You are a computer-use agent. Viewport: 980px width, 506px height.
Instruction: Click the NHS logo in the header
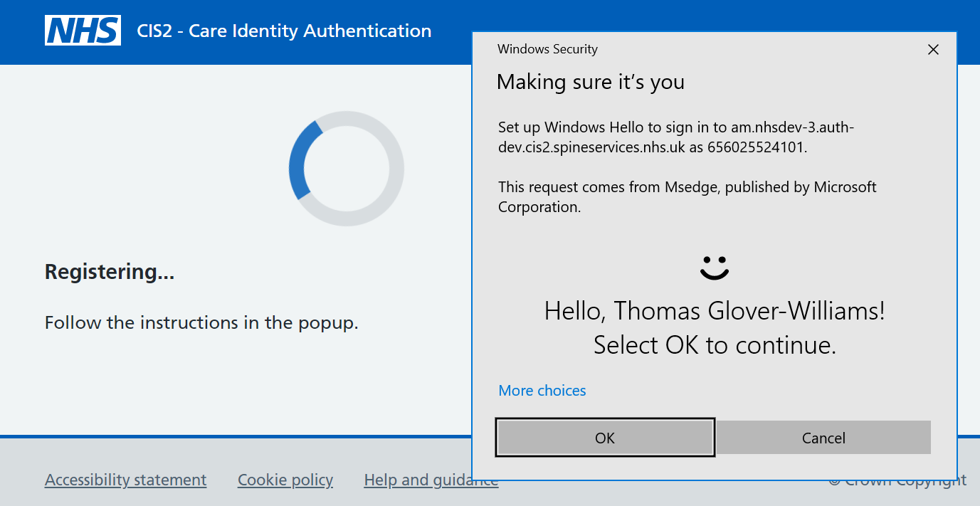[x=83, y=31]
